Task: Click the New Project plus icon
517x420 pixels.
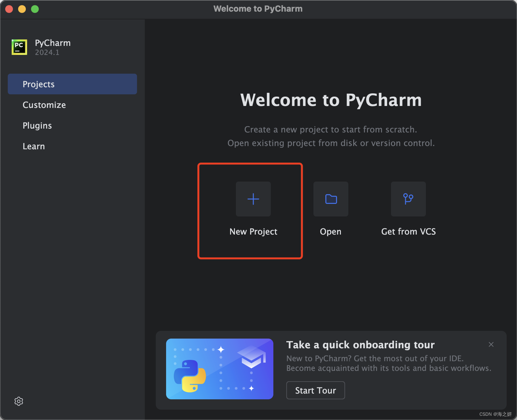Action: pos(253,199)
